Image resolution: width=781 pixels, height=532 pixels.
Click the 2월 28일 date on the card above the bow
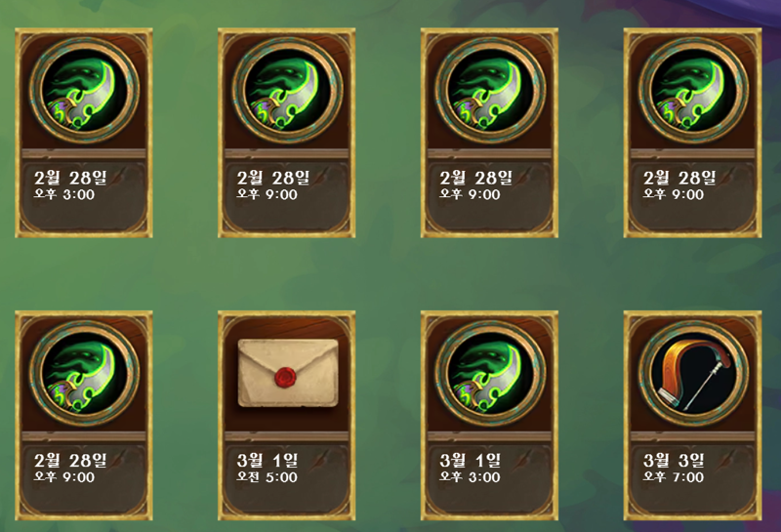click(679, 178)
